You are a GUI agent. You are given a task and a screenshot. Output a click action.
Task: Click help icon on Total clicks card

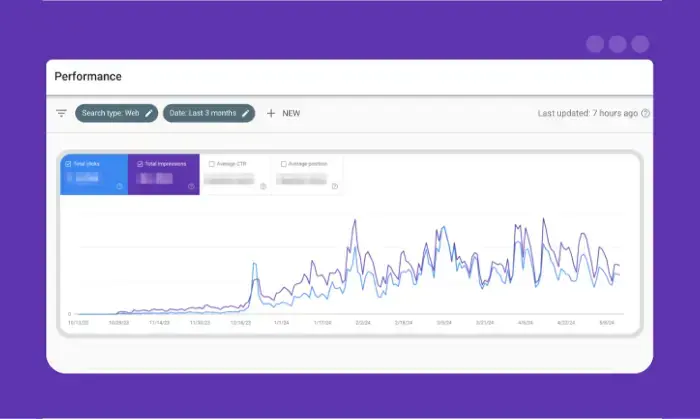point(120,186)
